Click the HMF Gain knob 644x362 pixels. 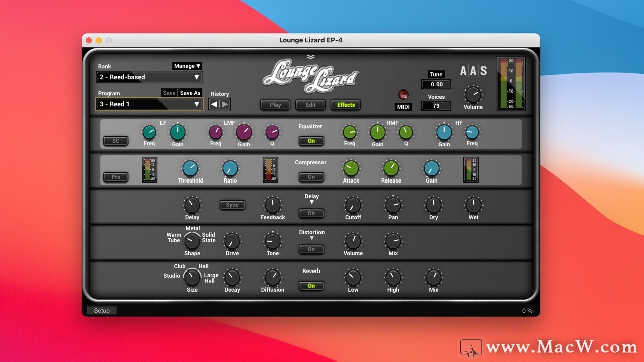coord(378,132)
